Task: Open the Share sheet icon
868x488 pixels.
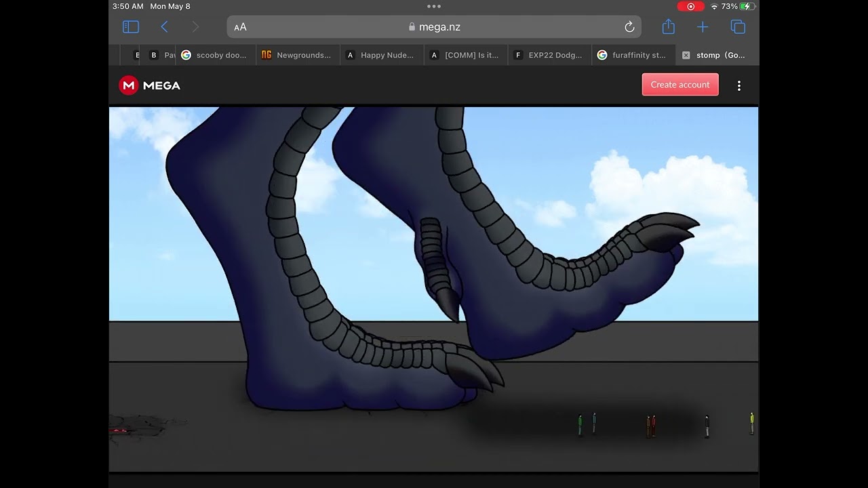Action: click(x=669, y=26)
